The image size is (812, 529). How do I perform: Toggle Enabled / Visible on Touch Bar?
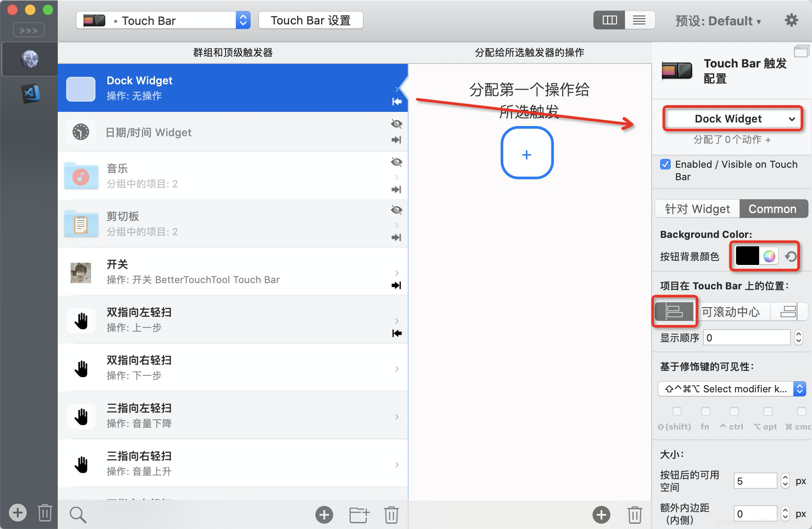click(x=665, y=164)
